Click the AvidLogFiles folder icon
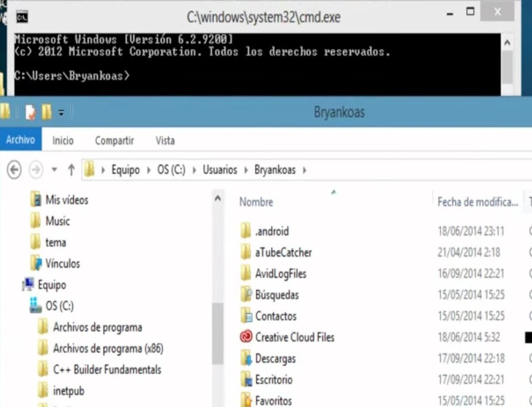Image resolution: width=532 pixels, height=407 pixels. (x=246, y=273)
